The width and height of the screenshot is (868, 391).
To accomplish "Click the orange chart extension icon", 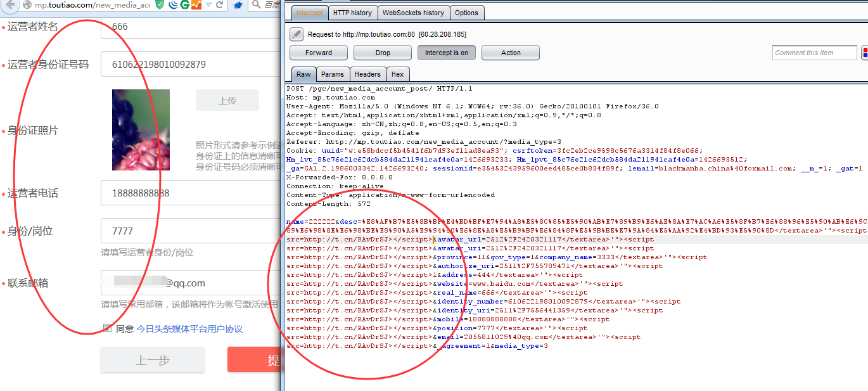I will coord(196,5).
